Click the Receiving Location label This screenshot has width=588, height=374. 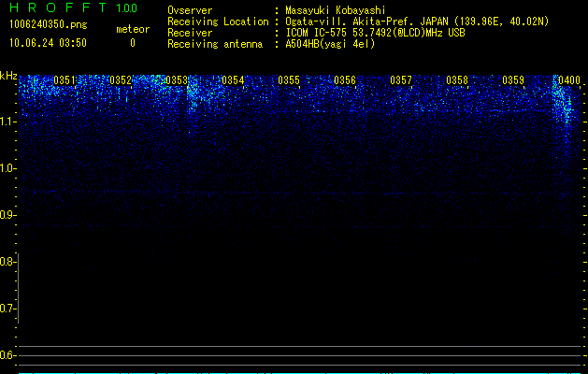(x=218, y=22)
